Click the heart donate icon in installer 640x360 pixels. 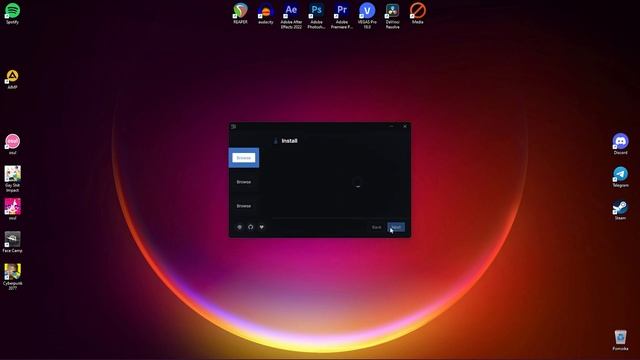[262, 227]
